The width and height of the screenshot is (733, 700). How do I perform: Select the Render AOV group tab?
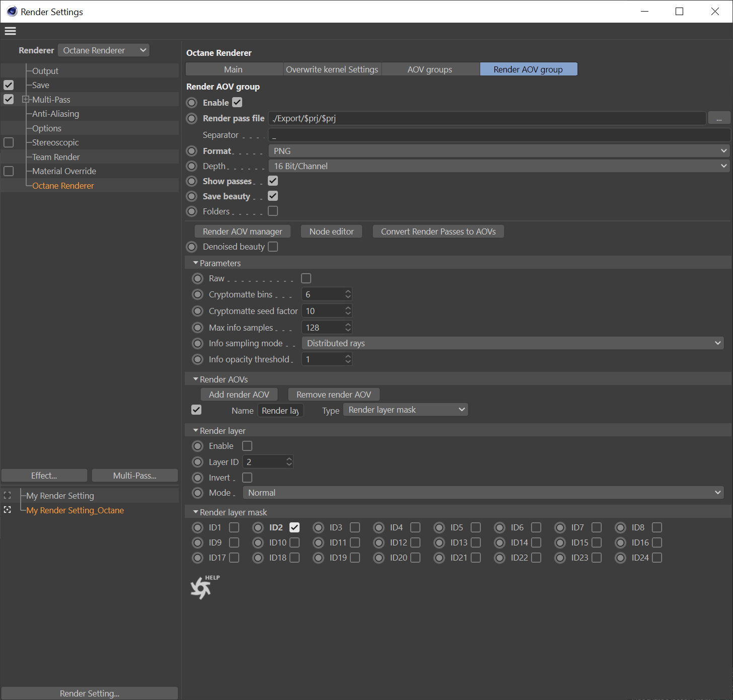click(528, 69)
